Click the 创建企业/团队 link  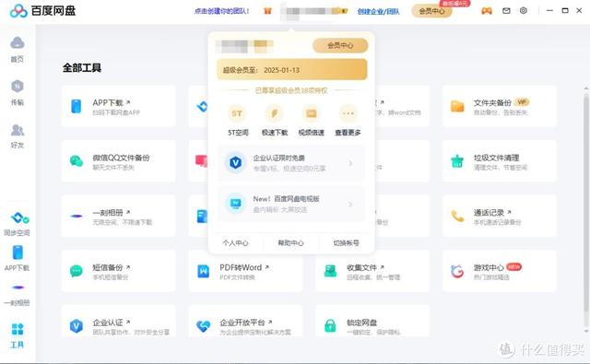coord(378,11)
